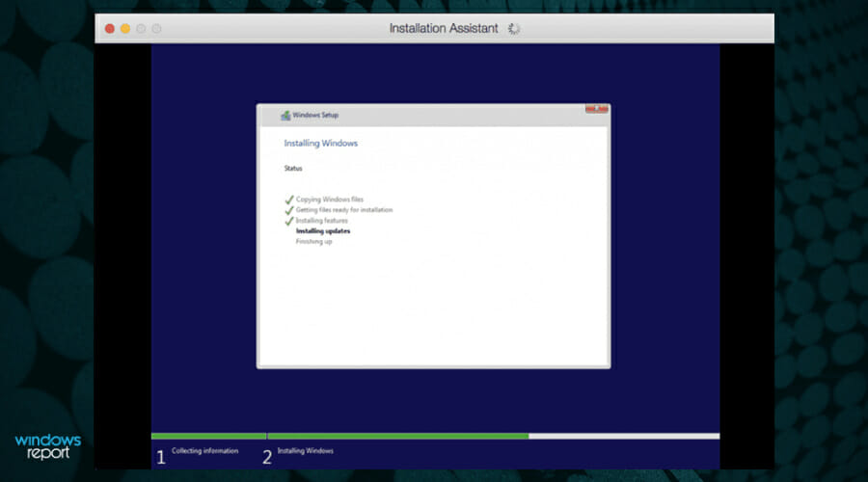Click the fourth gray title bar button

[x=156, y=29]
